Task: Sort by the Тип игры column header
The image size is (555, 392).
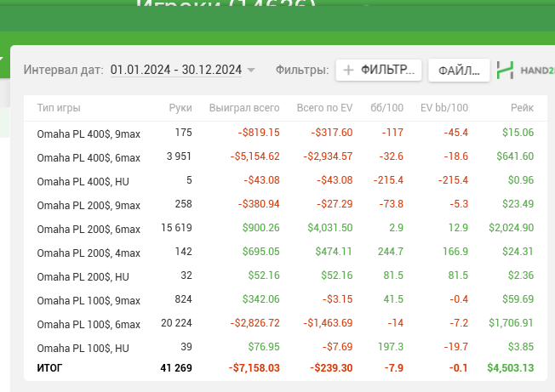Action: click(x=59, y=107)
